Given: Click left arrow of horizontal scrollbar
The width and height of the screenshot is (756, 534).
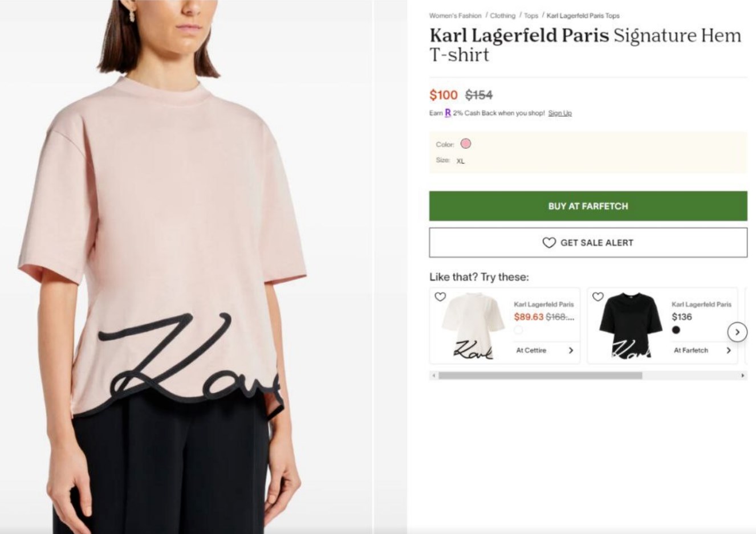Looking at the screenshot, I should (433, 376).
